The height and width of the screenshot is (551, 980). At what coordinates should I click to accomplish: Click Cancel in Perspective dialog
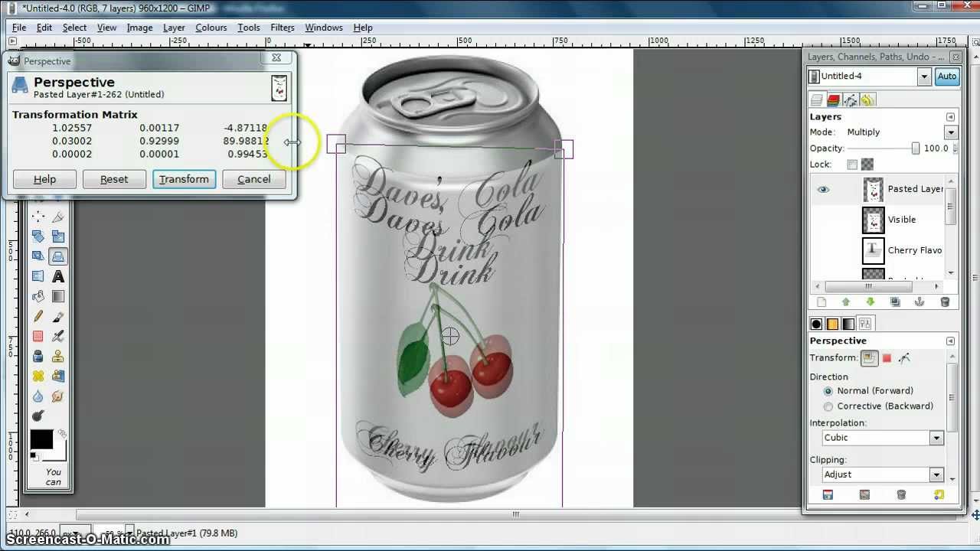(253, 179)
